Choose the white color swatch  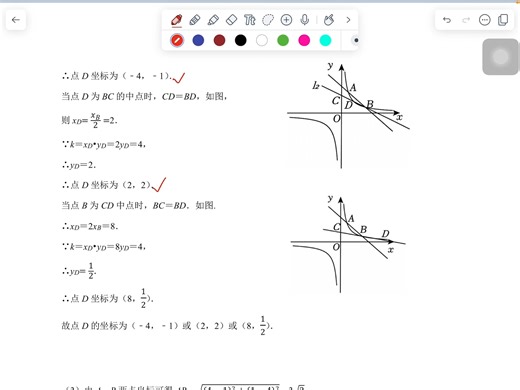coord(262,40)
